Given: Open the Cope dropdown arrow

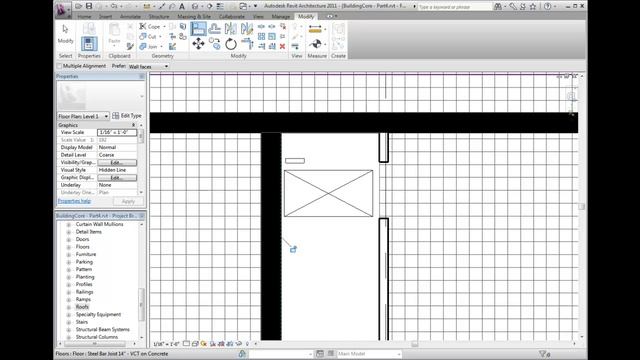Looking at the screenshot, I should click(x=164, y=27).
